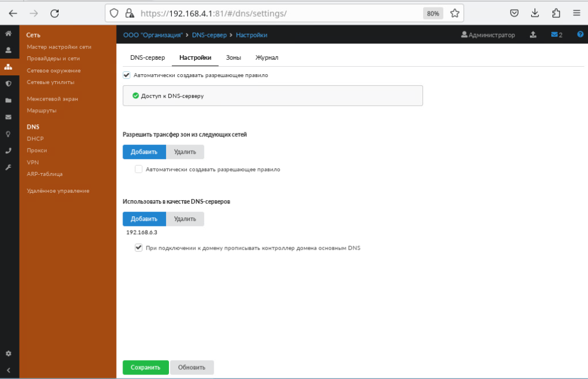Uncheck the top auto-create allow rule checkbox

pos(127,75)
